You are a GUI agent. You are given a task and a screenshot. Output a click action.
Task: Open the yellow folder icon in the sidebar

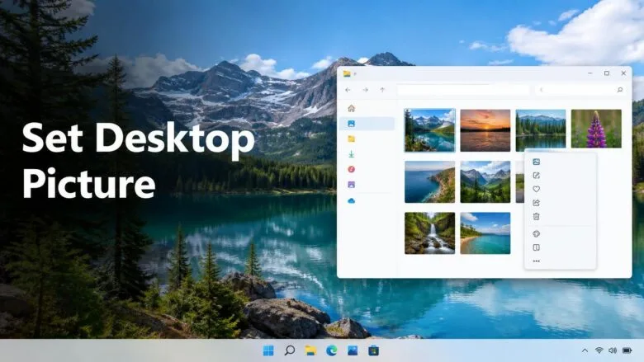(x=351, y=139)
